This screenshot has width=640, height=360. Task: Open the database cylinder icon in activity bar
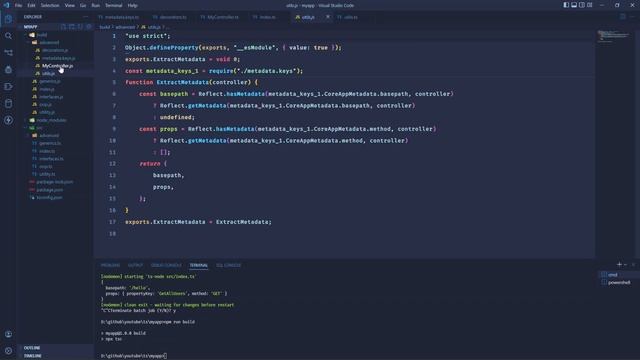pos(8,103)
